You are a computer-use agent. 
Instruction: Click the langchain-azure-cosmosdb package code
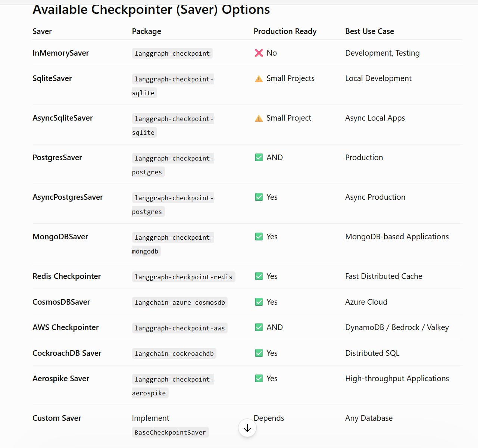coord(180,302)
